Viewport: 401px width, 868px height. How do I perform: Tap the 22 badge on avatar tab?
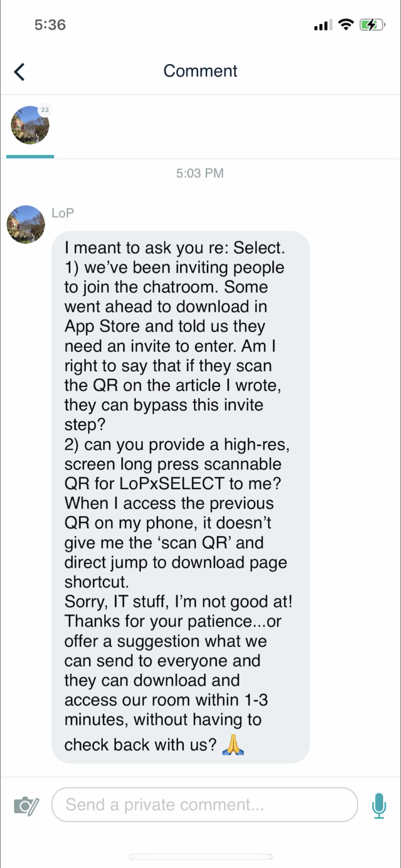tap(45, 110)
